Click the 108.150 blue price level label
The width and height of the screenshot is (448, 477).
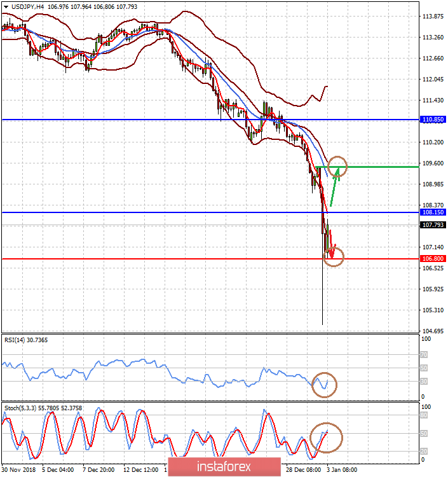point(433,212)
